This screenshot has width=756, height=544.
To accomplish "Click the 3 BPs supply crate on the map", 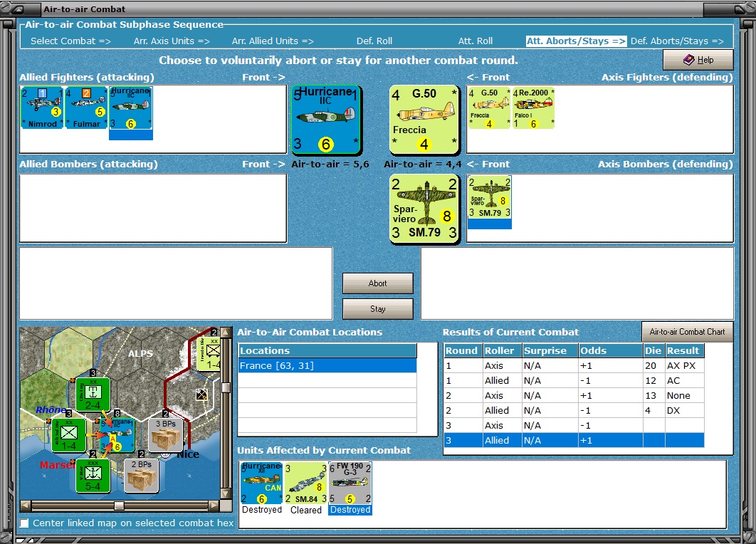I will [165, 435].
